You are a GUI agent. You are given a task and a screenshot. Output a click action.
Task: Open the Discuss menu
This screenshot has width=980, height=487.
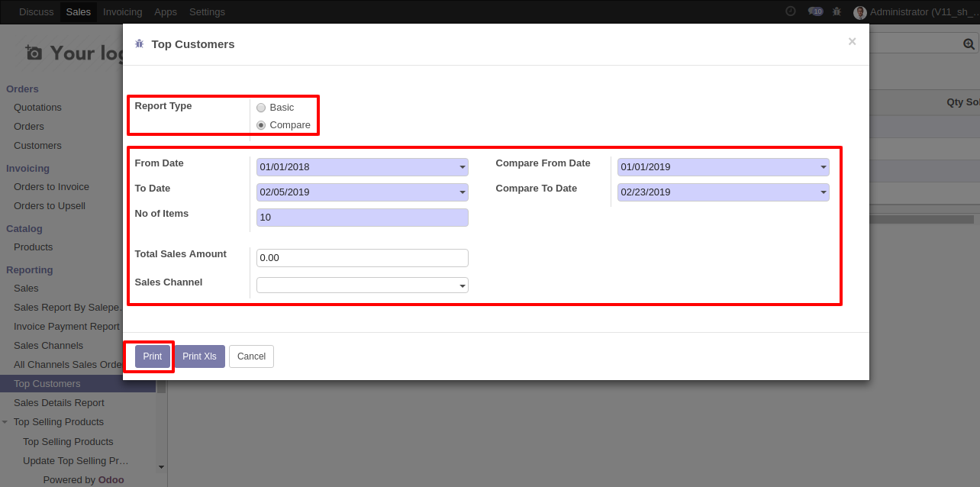click(36, 12)
